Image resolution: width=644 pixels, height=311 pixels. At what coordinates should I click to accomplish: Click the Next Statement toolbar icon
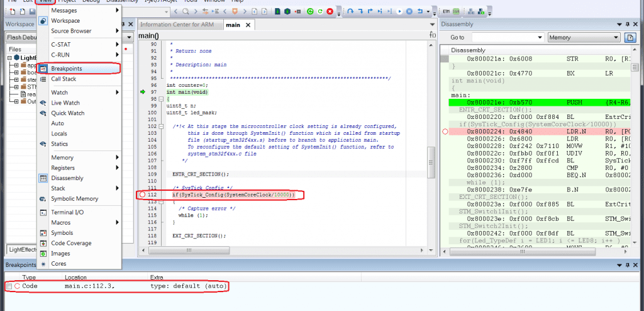coord(379,12)
